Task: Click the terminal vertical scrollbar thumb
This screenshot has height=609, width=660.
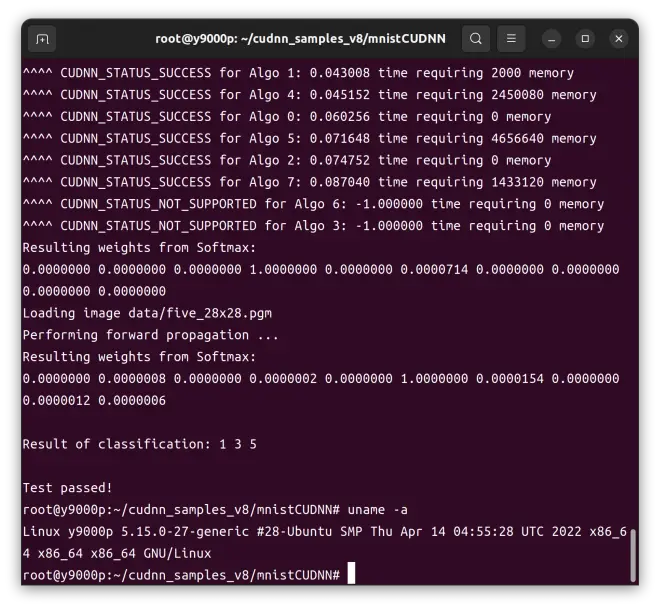Action: (633, 555)
